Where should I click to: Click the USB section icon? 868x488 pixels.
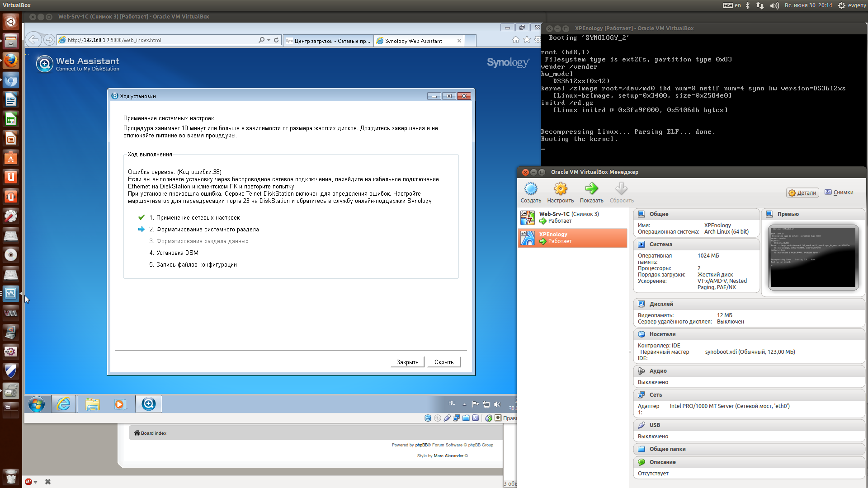click(x=641, y=425)
